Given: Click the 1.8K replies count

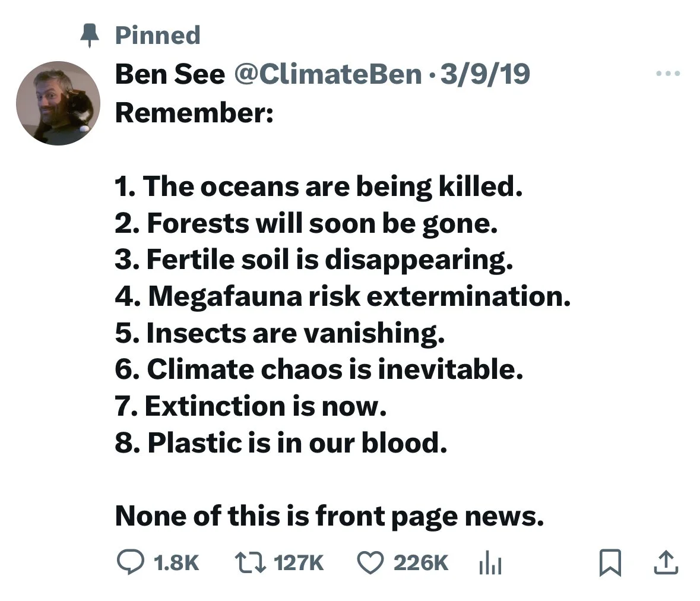Looking at the screenshot, I should [176, 562].
